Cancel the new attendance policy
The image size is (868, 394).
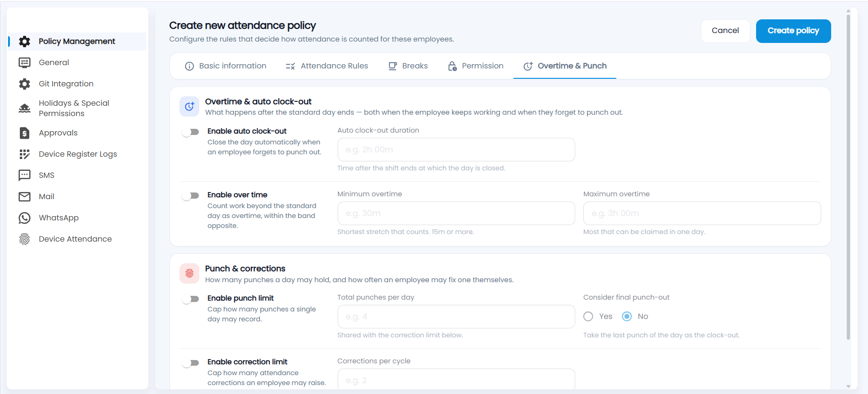pos(725,31)
